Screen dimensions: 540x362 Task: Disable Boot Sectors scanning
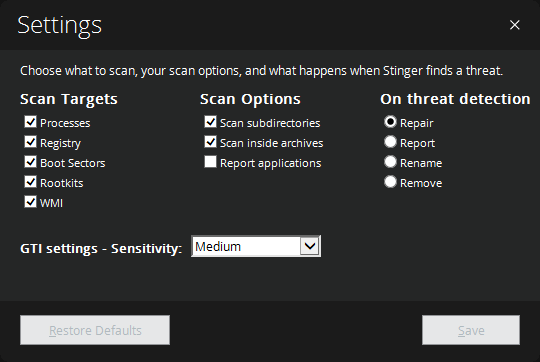coord(30,162)
